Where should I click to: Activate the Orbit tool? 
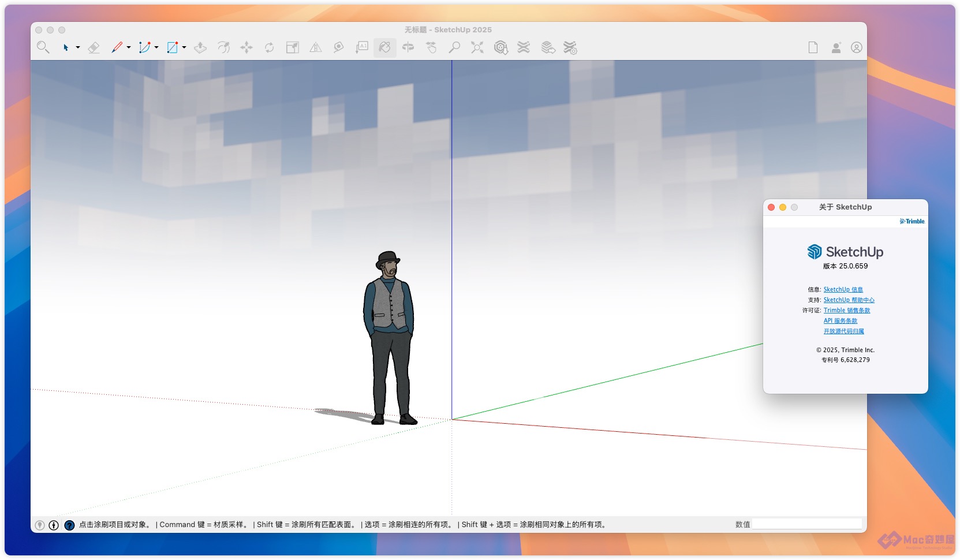(x=408, y=47)
